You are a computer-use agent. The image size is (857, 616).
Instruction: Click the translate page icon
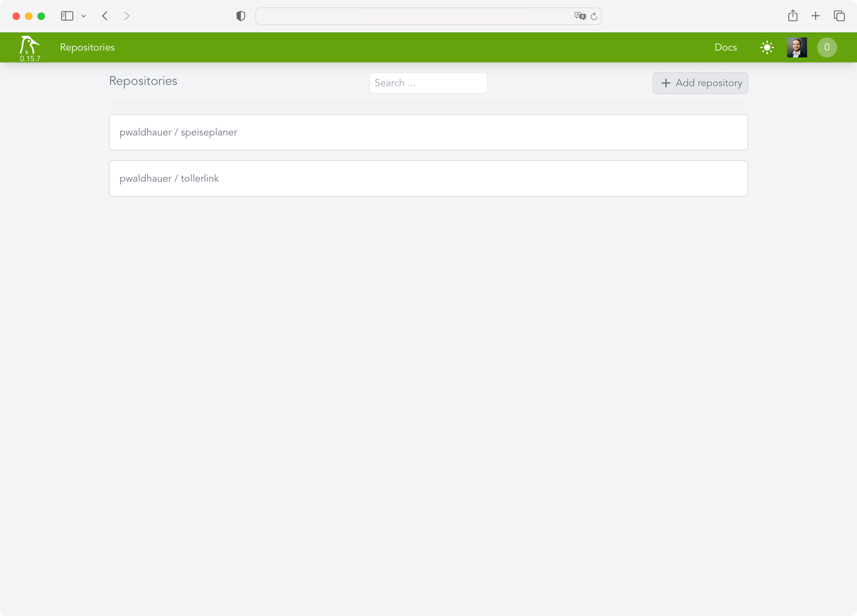(579, 16)
